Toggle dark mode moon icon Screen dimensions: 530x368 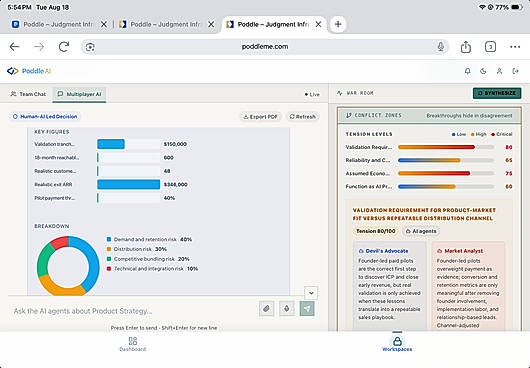click(x=483, y=71)
